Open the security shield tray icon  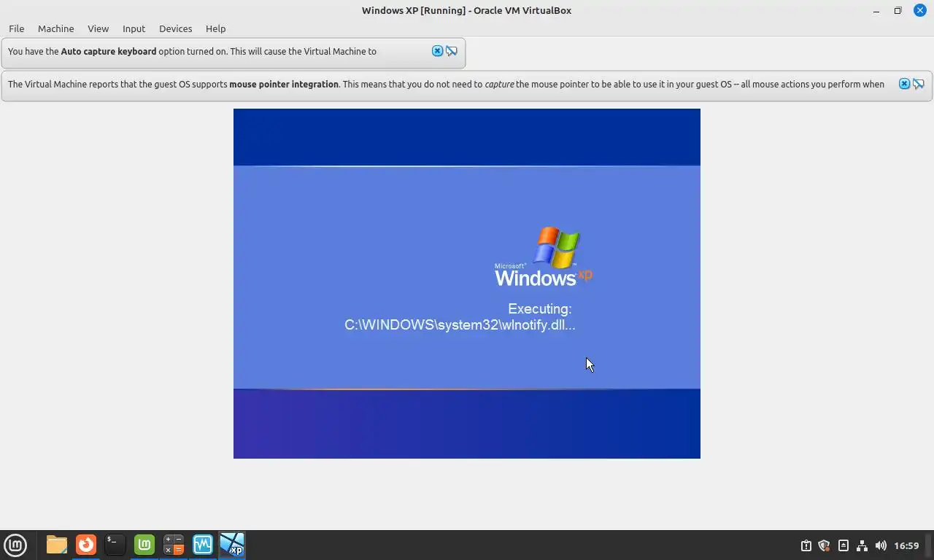(x=825, y=545)
